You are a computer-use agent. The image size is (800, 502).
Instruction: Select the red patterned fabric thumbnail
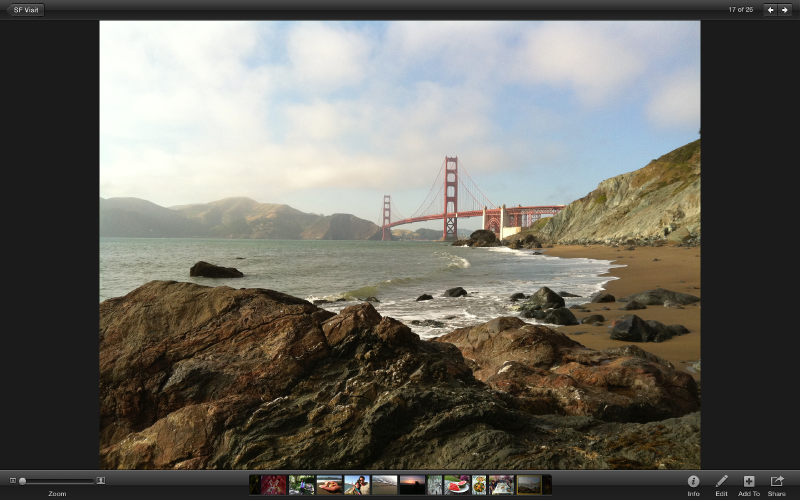coord(274,485)
